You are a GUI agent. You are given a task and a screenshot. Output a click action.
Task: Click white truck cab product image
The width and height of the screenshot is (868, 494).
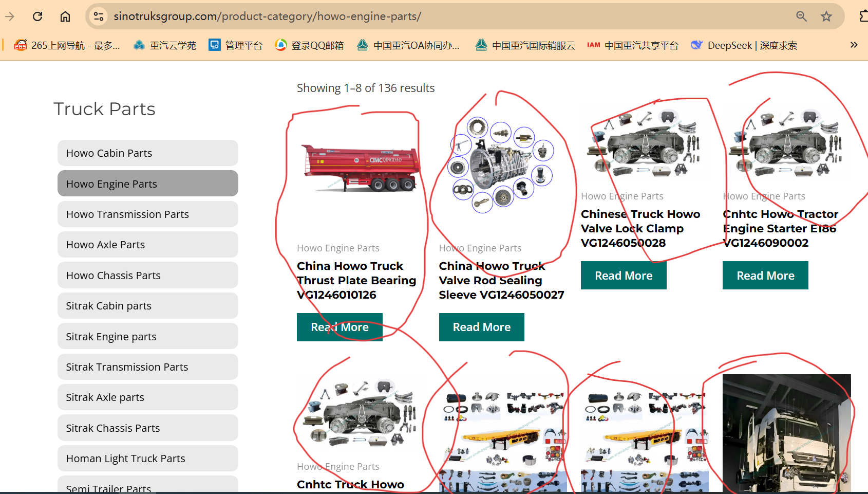coord(786,433)
